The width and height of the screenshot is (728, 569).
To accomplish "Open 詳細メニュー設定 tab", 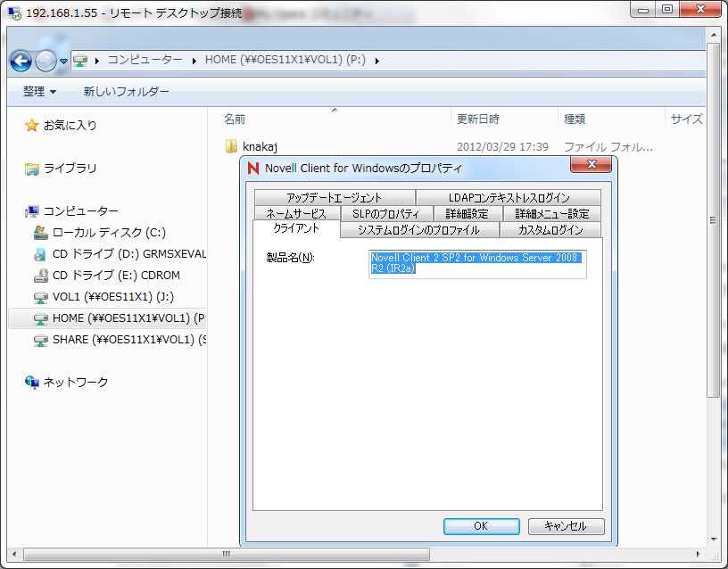I will 552,214.
